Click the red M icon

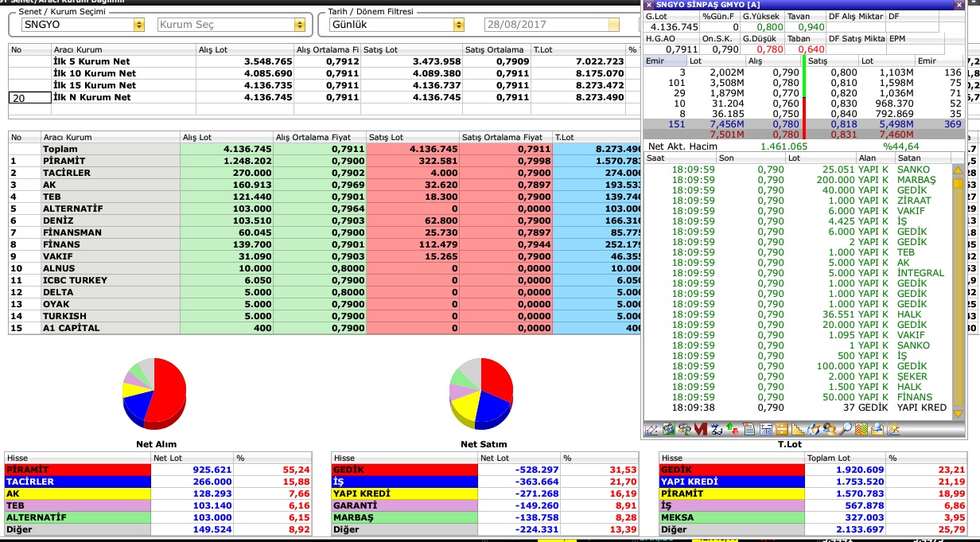coord(701,429)
